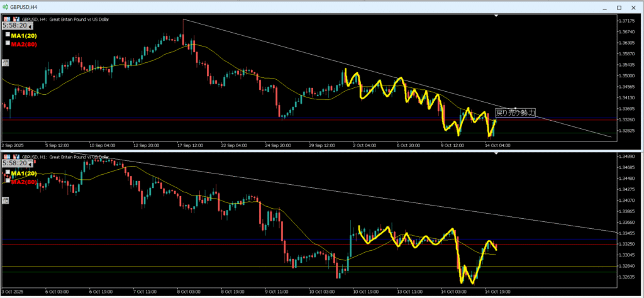The width and height of the screenshot is (644, 298).
Task: Click the GBPUSD,H4 window title icon
Action: point(6,6)
